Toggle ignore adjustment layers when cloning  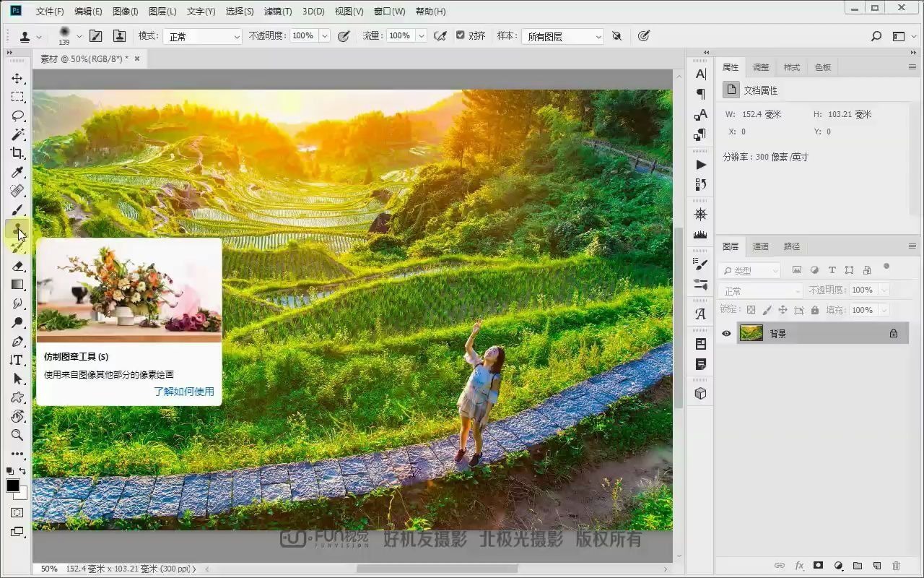pos(616,36)
